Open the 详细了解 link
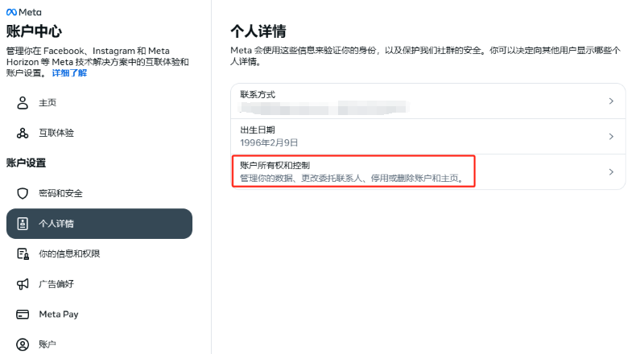644x354 pixels. 69,73
